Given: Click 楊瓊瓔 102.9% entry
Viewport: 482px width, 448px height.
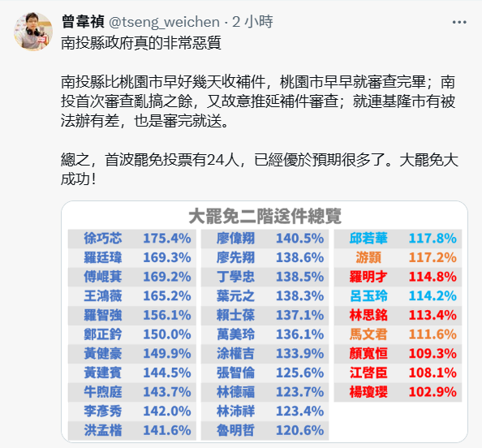Looking at the screenshot, I should (398, 392).
